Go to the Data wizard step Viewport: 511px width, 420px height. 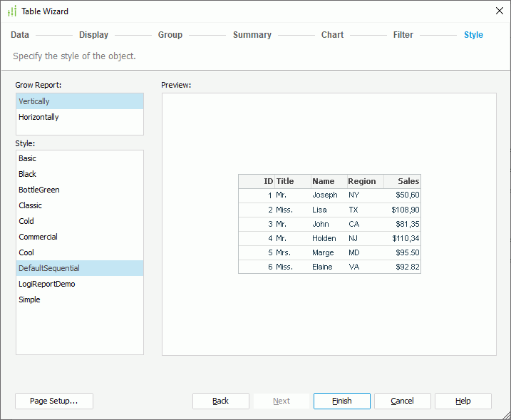click(x=20, y=35)
